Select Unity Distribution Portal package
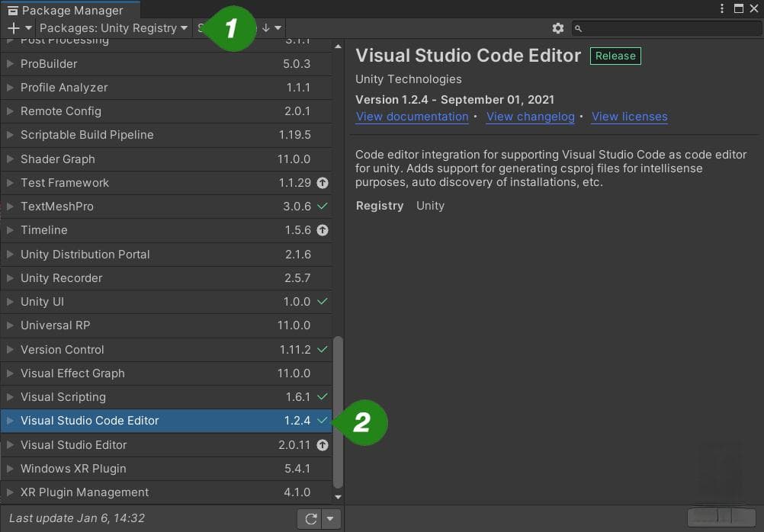 click(x=166, y=255)
